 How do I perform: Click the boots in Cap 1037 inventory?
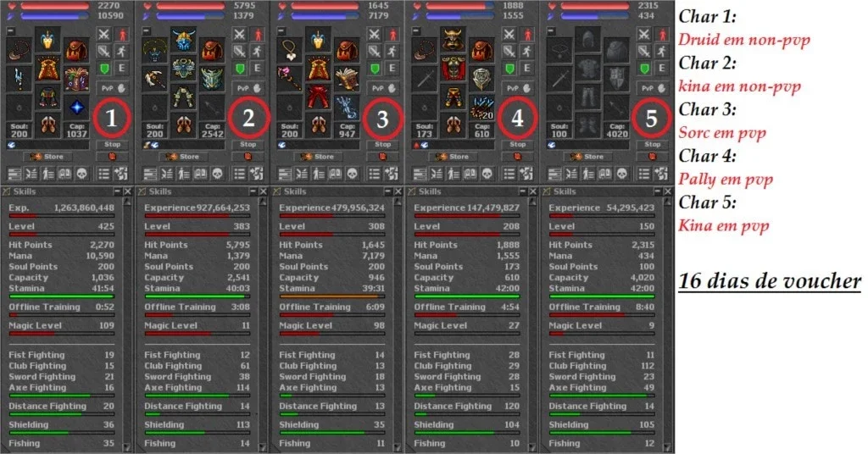48,126
